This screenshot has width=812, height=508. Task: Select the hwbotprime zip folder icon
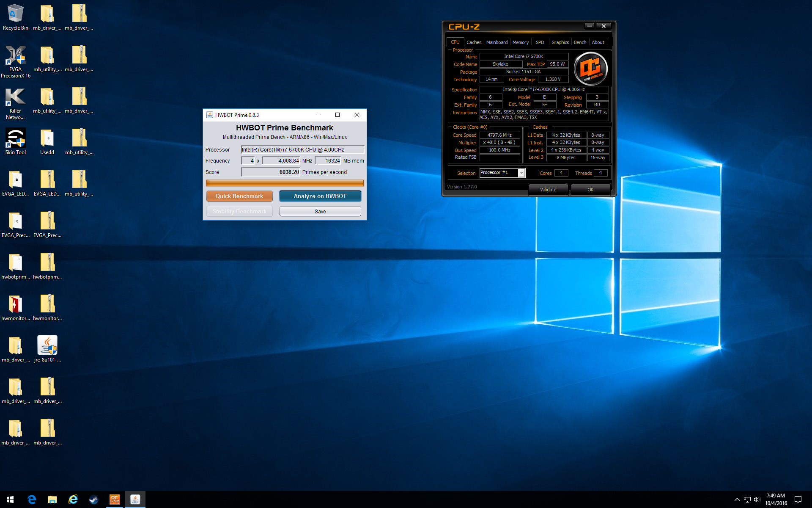(x=47, y=266)
